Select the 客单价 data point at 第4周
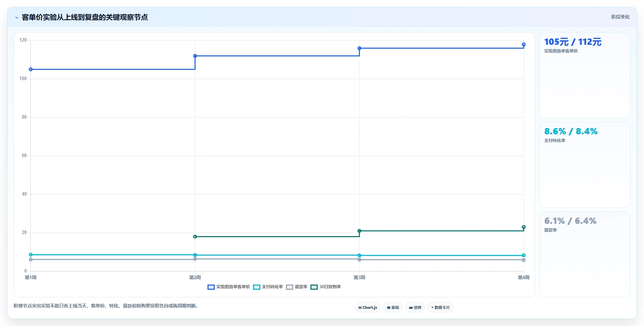 (524, 44)
